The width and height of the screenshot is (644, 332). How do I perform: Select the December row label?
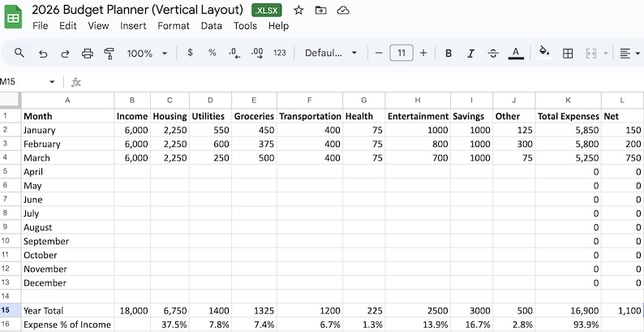click(68, 282)
